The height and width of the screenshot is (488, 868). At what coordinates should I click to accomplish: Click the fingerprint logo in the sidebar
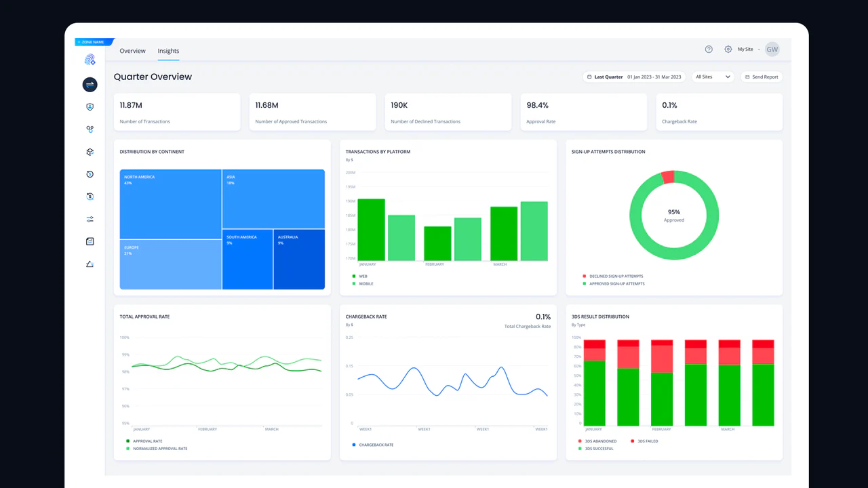tap(90, 60)
